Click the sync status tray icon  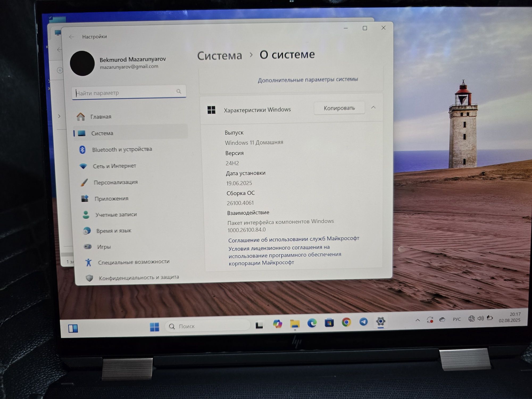[430, 319]
